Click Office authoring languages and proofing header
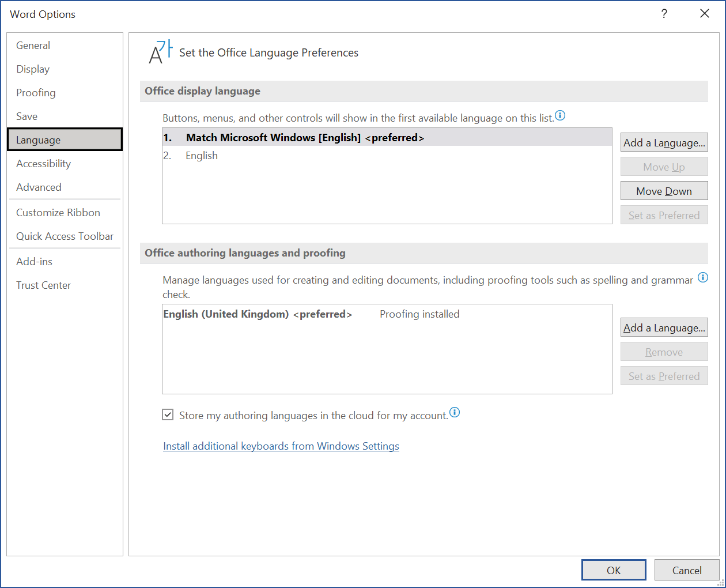This screenshot has width=726, height=588. (x=424, y=253)
